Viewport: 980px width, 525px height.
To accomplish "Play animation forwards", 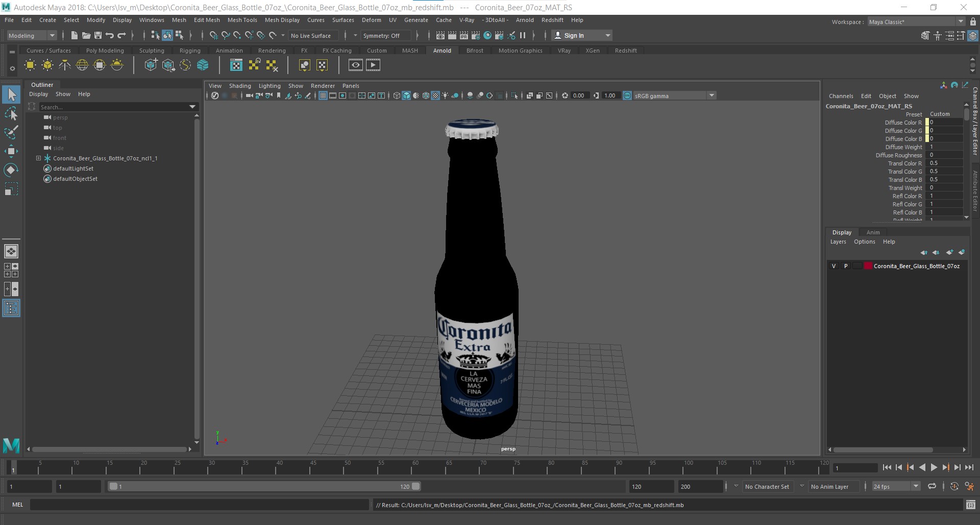I will coord(934,467).
